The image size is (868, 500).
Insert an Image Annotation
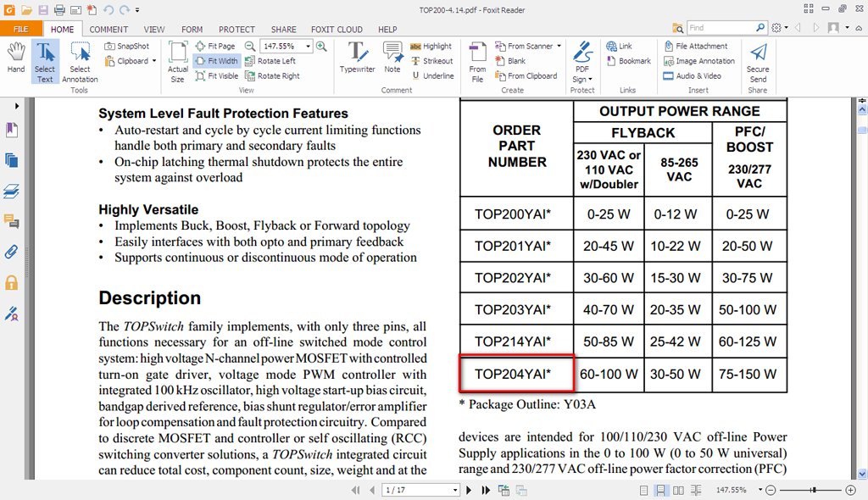click(x=699, y=61)
